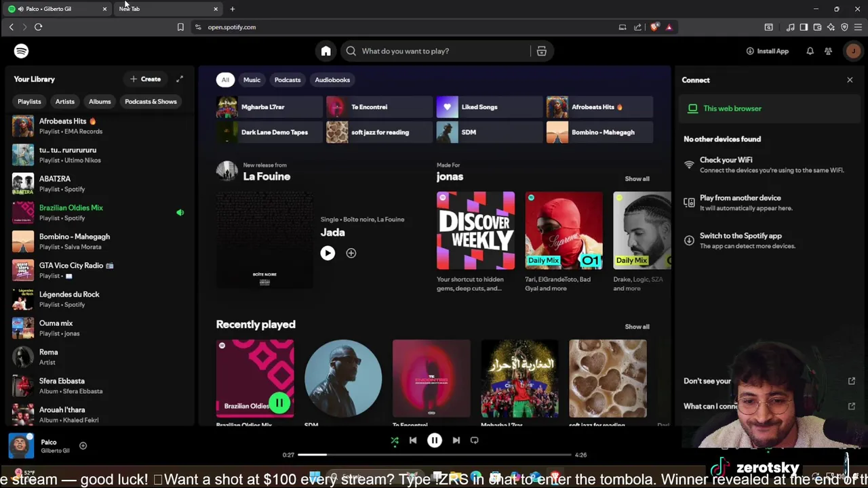This screenshot has width=868, height=488.
Task: Filter library by Podcasts & Shows
Action: click(x=151, y=102)
